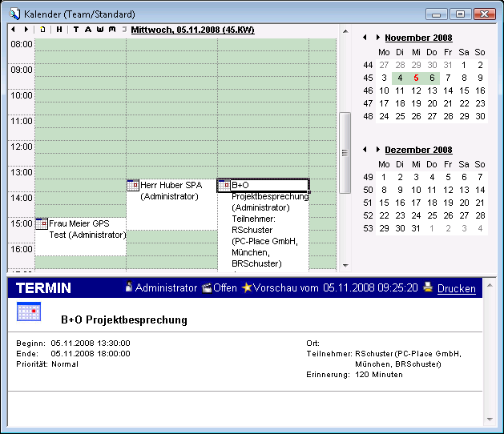The height and width of the screenshot is (434, 504).
Task: Click Projektbesprechung text in calendar entry
Action: 270,196
